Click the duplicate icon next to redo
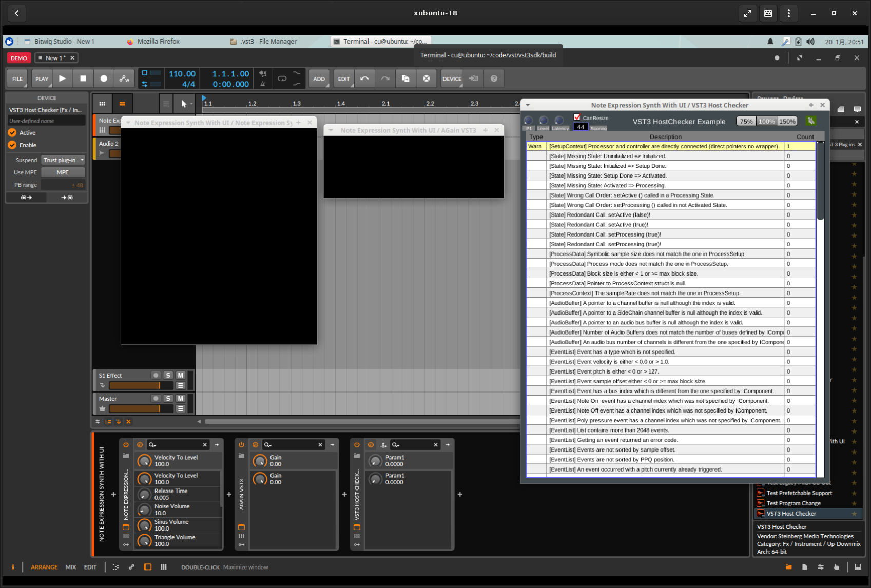The width and height of the screenshot is (871, 588). click(x=405, y=79)
